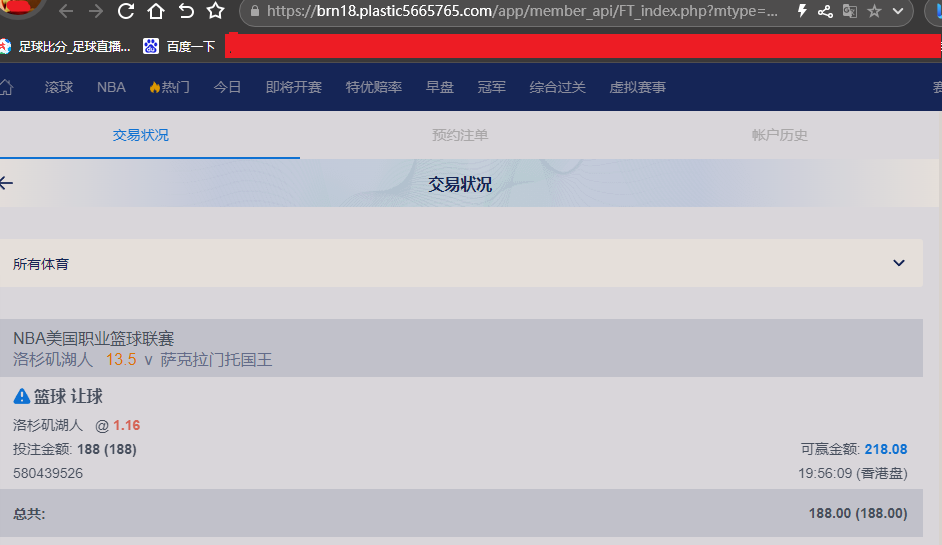Click the translate icon in address bar
Viewport: 942px width, 545px height.
pyautogui.click(x=849, y=11)
